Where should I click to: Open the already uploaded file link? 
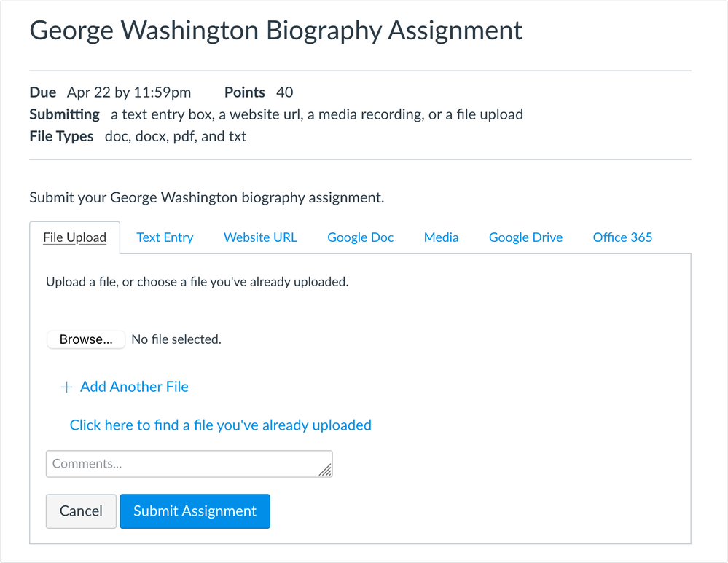tap(220, 425)
